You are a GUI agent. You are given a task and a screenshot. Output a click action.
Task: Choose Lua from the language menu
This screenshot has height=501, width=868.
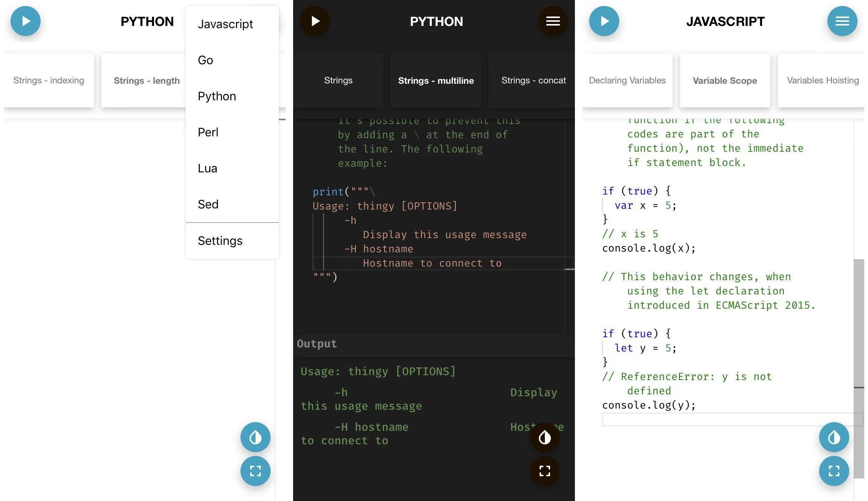232,168
